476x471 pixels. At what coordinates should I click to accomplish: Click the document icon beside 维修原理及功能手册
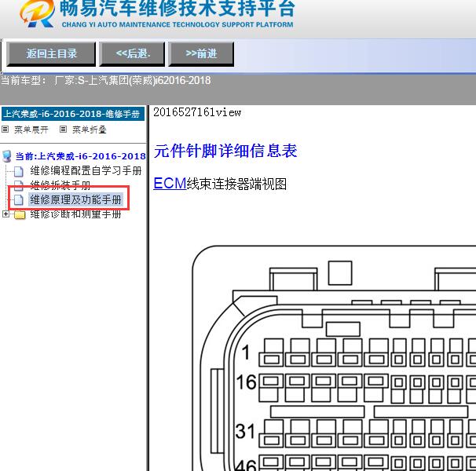point(19,200)
